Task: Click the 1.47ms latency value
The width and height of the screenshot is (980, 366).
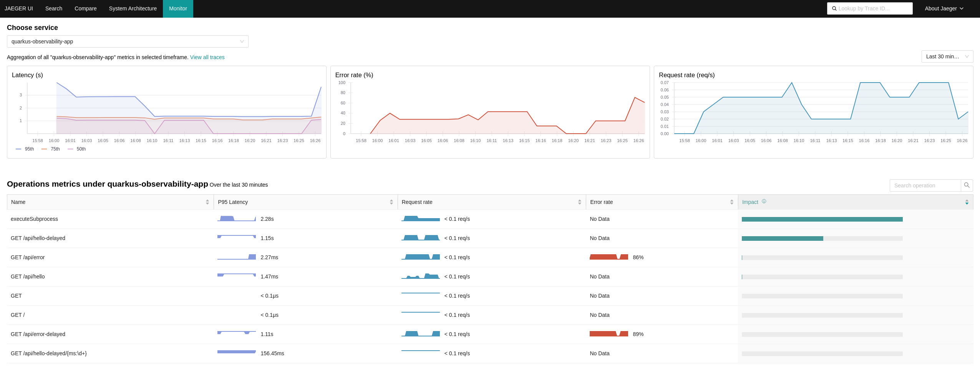Action: (269, 277)
